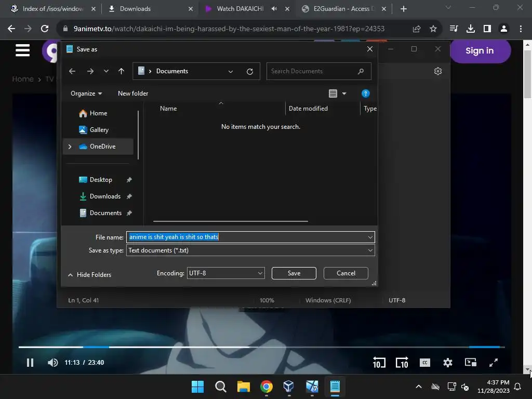Click the Cancel button
The image size is (532, 399).
(345, 273)
